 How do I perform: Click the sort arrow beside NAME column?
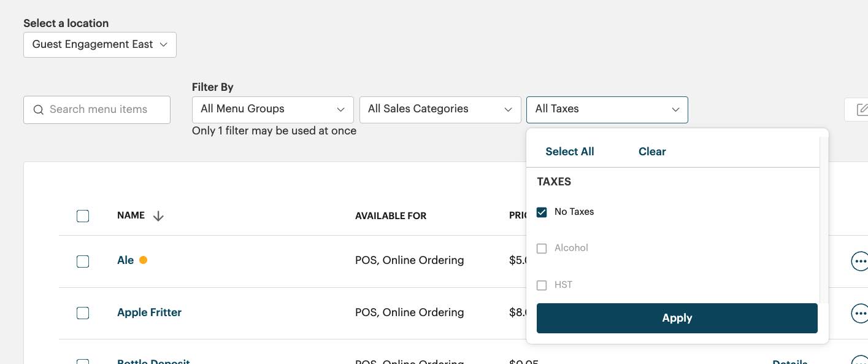(158, 216)
